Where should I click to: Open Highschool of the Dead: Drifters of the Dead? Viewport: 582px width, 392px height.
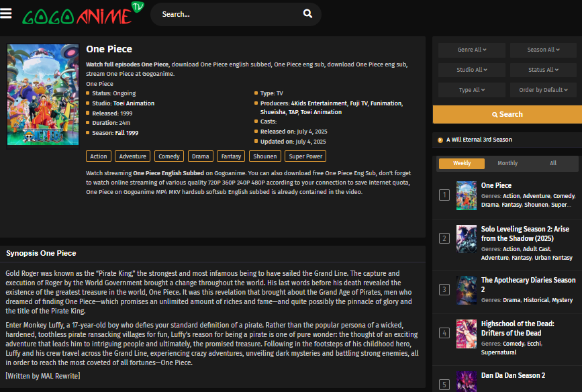coord(518,328)
